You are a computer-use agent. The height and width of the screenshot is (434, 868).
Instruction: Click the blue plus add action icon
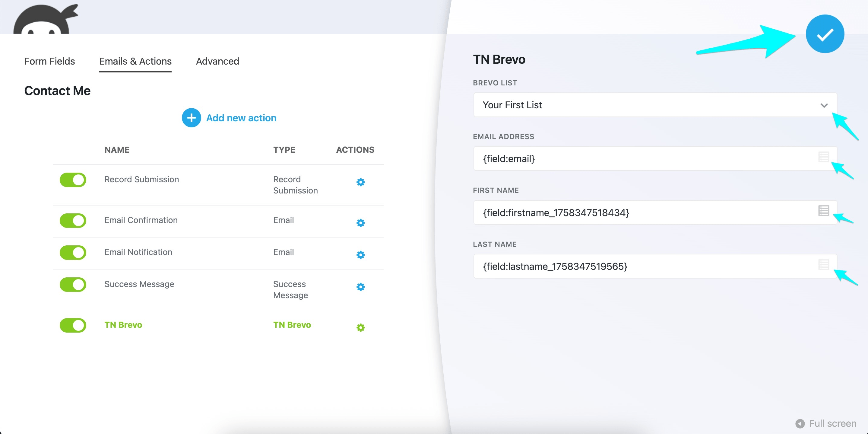click(x=192, y=118)
